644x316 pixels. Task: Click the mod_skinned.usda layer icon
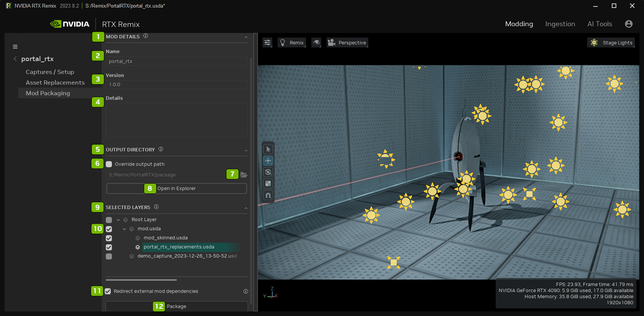tap(138, 238)
